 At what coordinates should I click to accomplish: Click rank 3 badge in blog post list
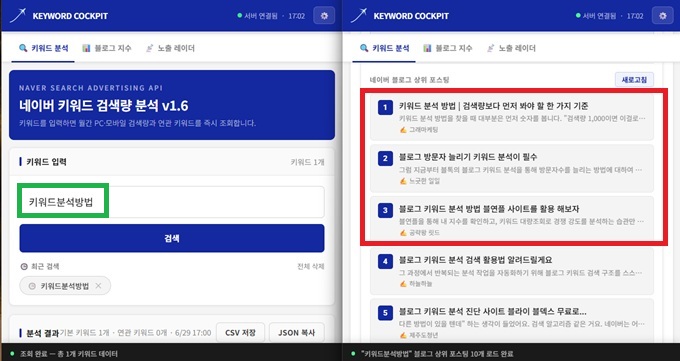coord(385,210)
